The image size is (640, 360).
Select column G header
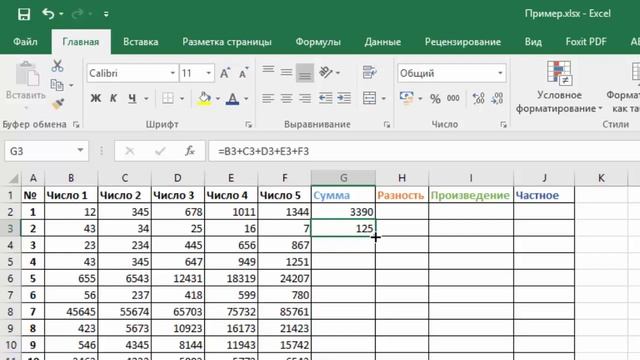click(343, 178)
